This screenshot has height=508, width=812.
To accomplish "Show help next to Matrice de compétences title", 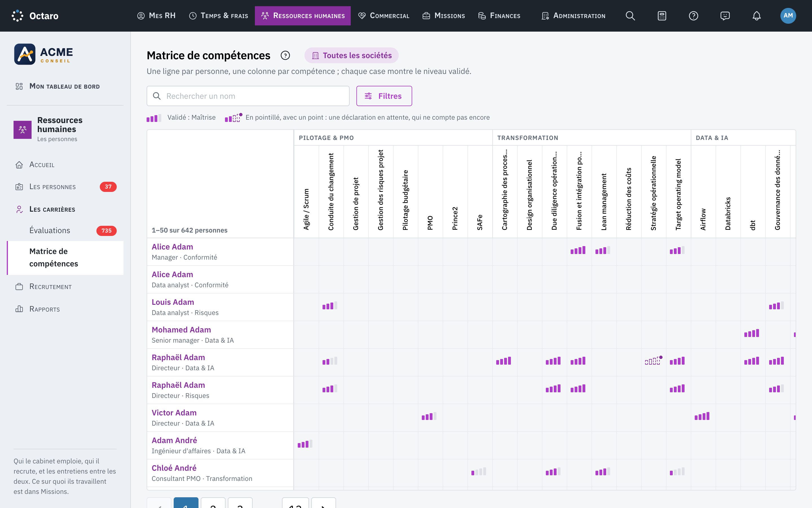I will pyautogui.click(x=285, y=55).
